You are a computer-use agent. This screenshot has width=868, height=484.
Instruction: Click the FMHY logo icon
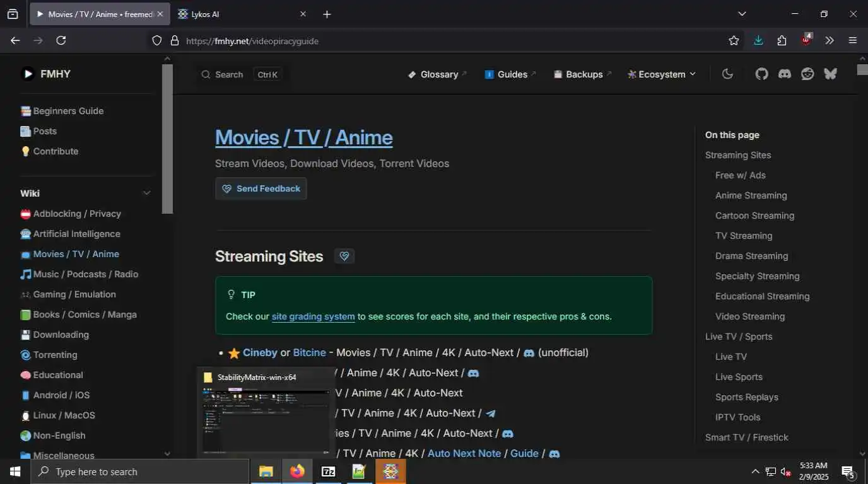(x=28, y=74)
